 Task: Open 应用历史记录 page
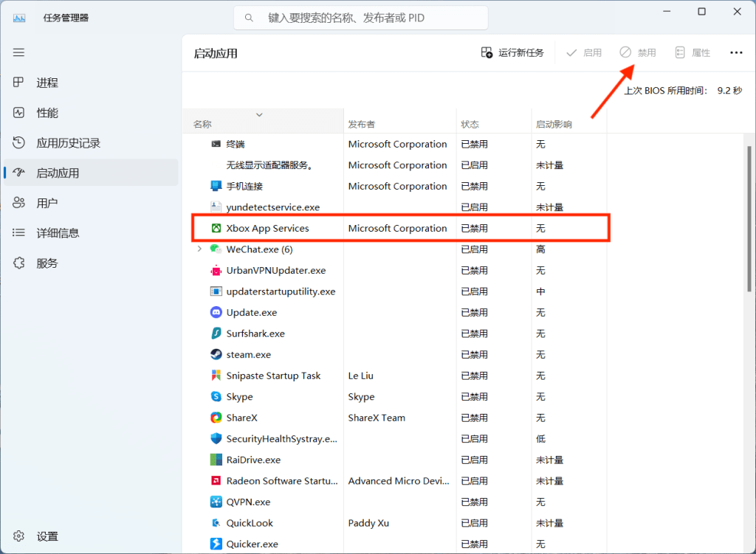[x=91, y=143]
